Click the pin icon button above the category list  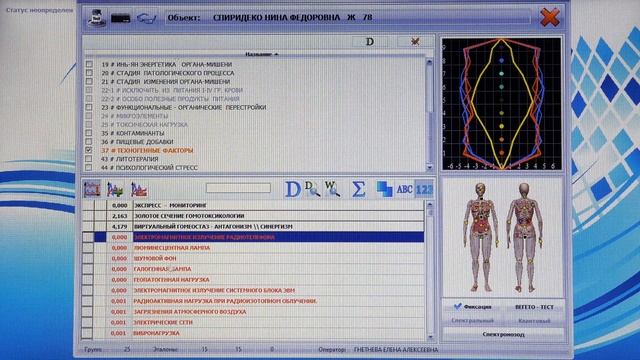(x=415, y=42)
